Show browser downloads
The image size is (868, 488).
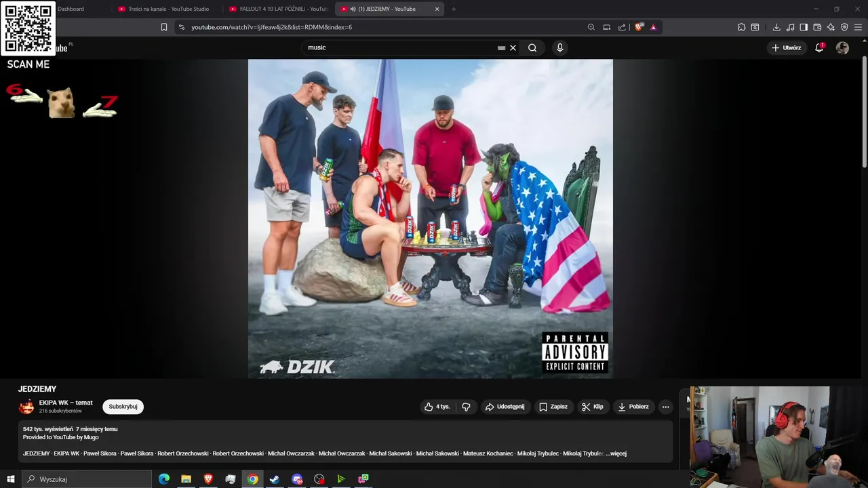coord(776,27)
